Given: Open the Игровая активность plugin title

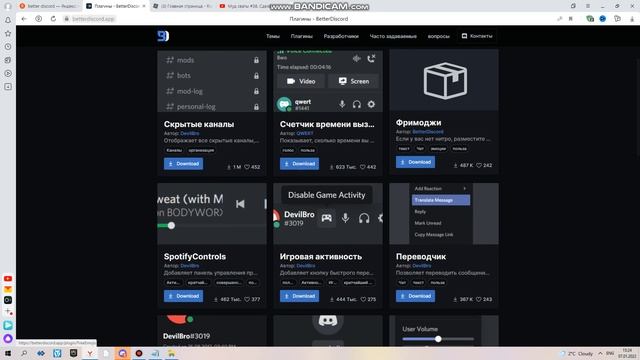Looking at the screenshot, I should (x=321, y=256).
